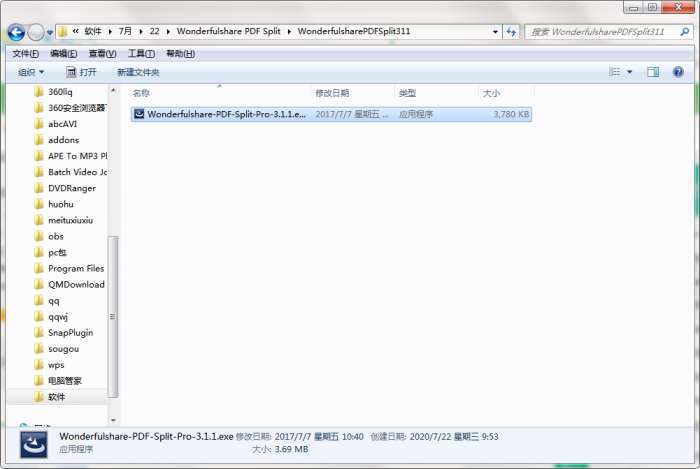This screenshot has height=469, width=700.
Task: Go back with the blue Back arrow
Action: point(16,32)
